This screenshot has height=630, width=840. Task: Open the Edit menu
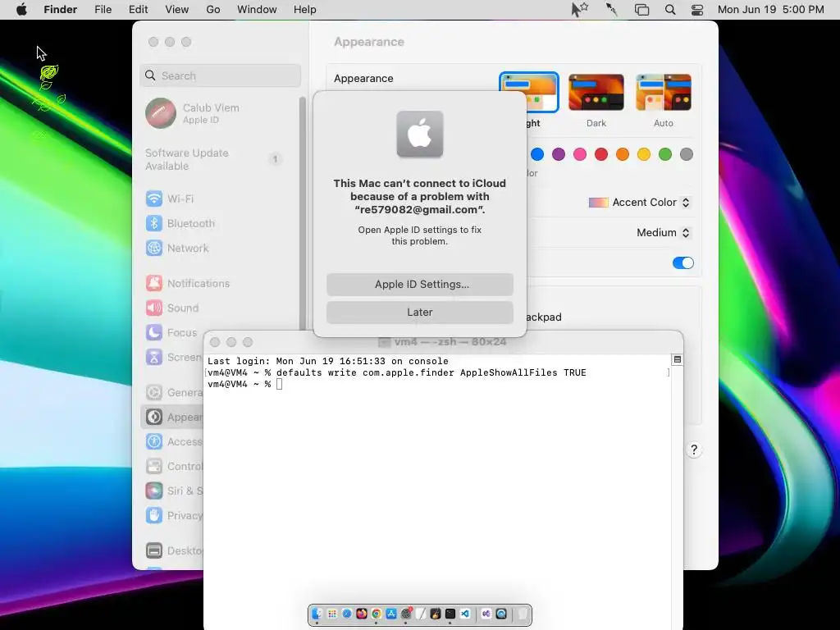pos(138,10)
